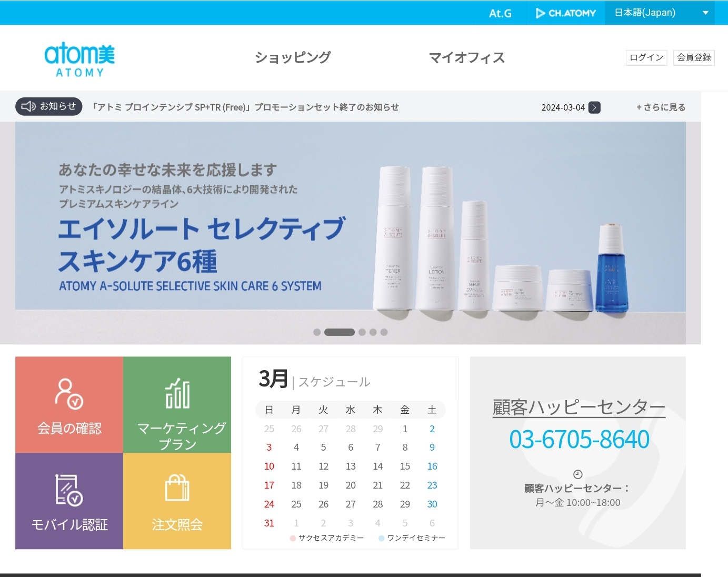Select the fourth banner carousel dot

[x=373, y=332]
